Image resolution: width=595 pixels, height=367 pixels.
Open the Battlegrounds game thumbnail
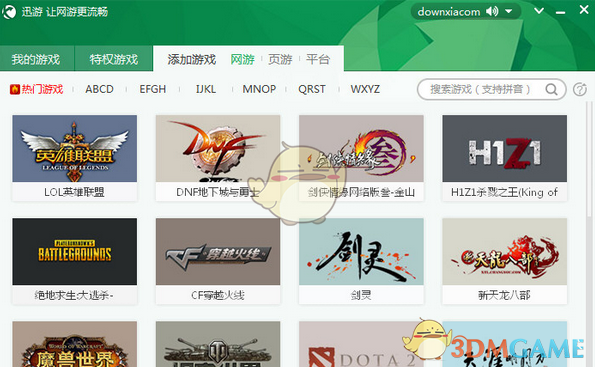tap(75, 252)
